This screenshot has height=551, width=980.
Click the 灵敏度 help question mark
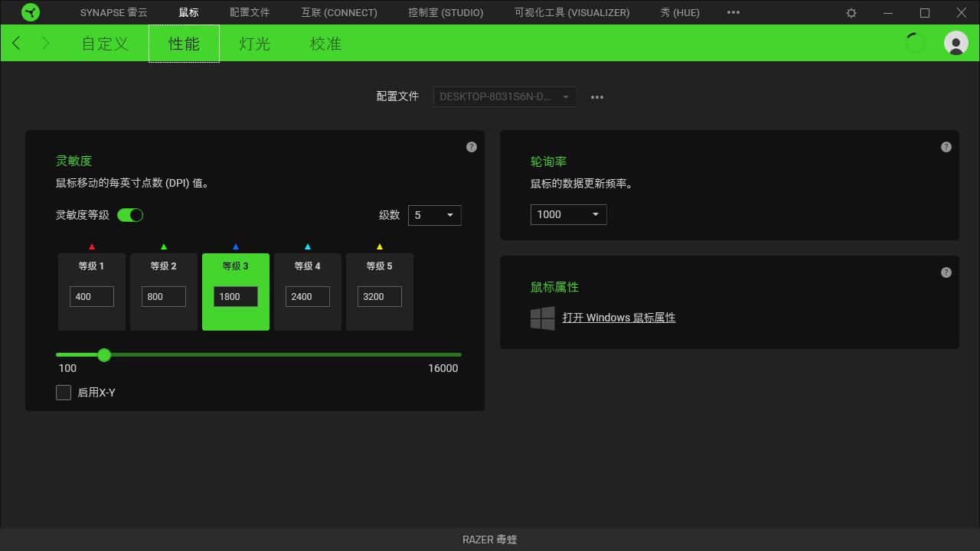coord(471,146)
